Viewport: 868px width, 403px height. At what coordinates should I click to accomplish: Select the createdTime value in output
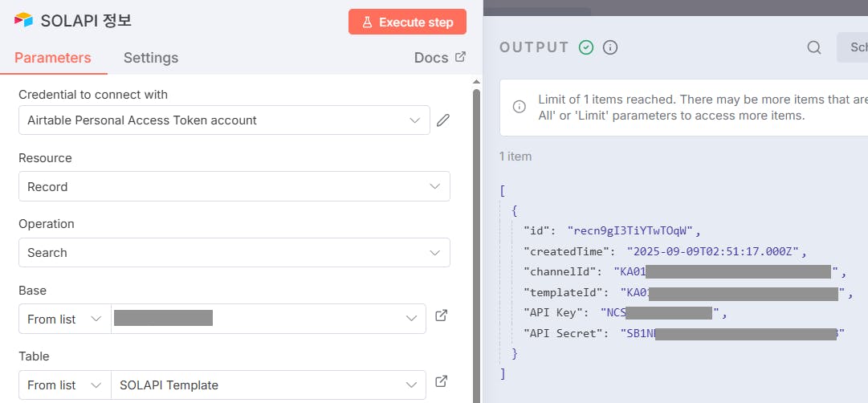coord(713,252)
